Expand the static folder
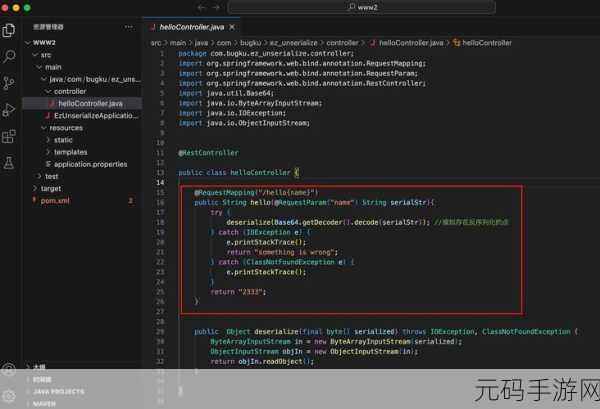The width and height of the screenshot is (600, 409). (63, 140)
